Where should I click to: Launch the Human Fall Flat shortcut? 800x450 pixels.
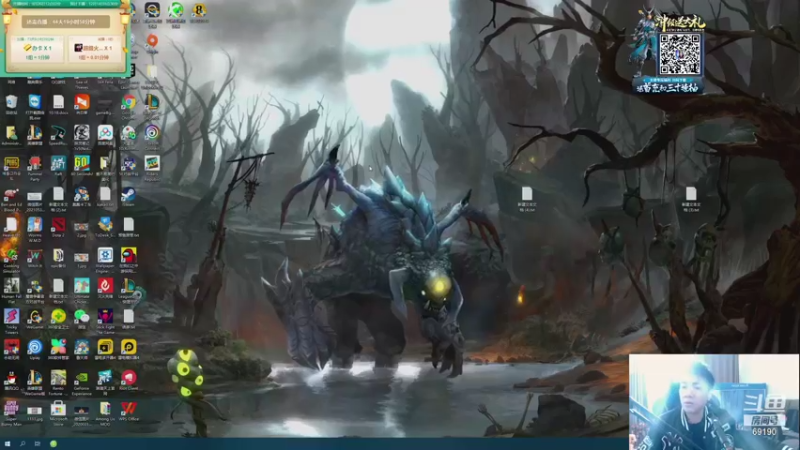coord(11,286)
